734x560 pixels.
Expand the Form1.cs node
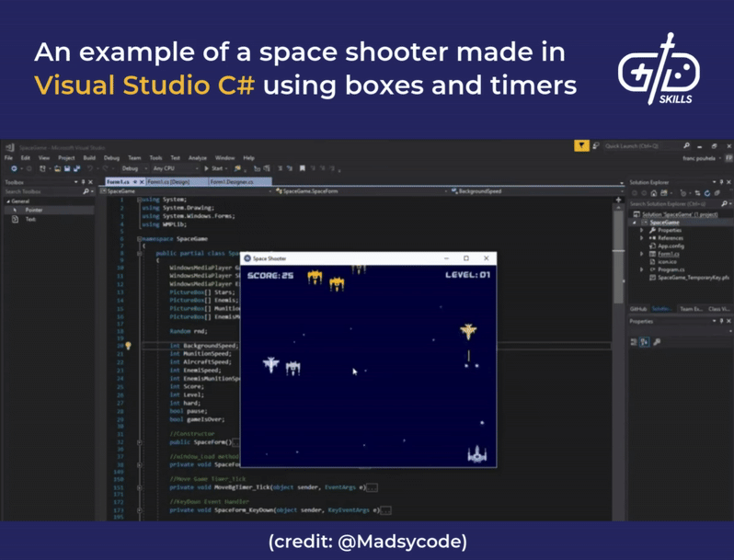click(642, 254)
